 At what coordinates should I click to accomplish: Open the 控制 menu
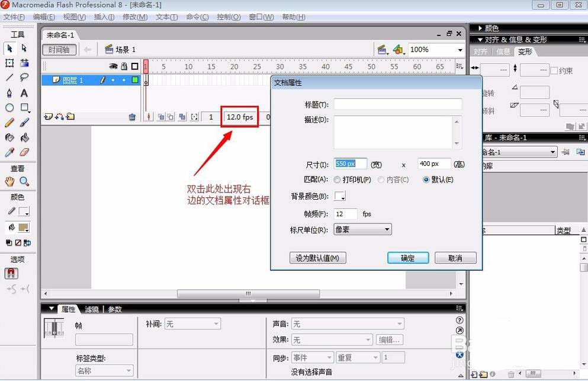coord(229,17)
